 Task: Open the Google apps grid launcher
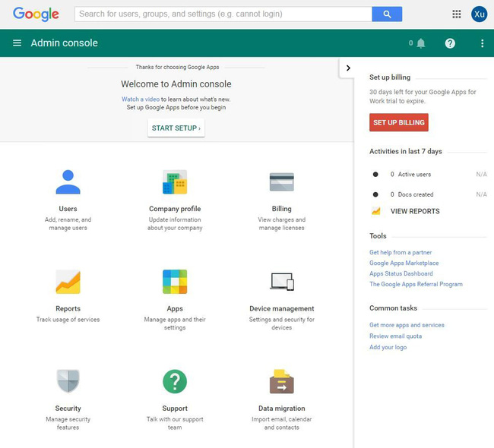point(457,14)
